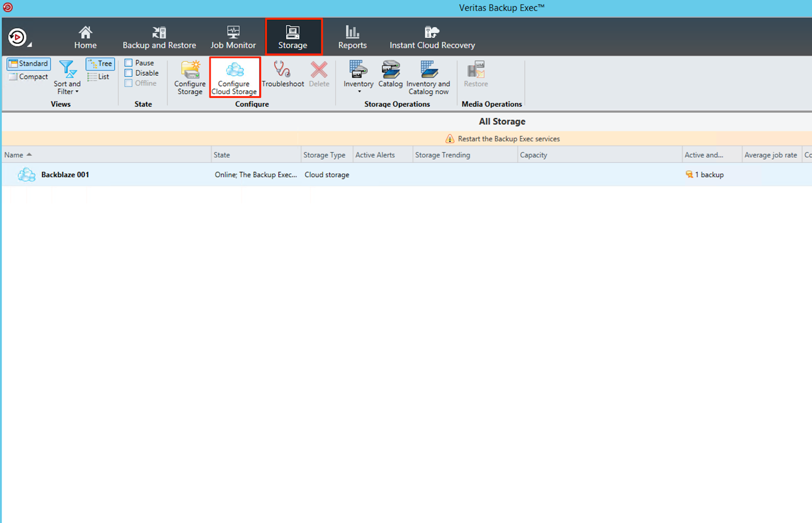Viewport: 812px width, 523px height.
Task: Open the Backup Exec main menu button
Action: [19, 38]
